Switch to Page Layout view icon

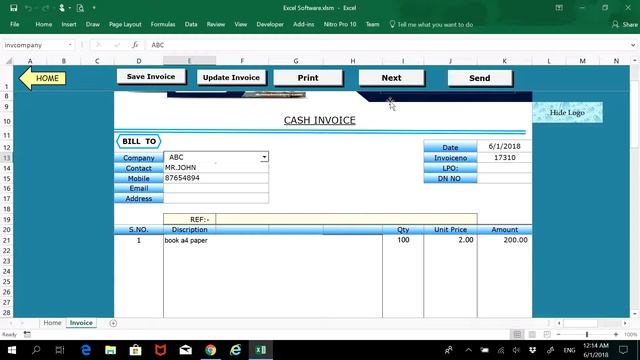pyautogui.click(x=532, y=334)
